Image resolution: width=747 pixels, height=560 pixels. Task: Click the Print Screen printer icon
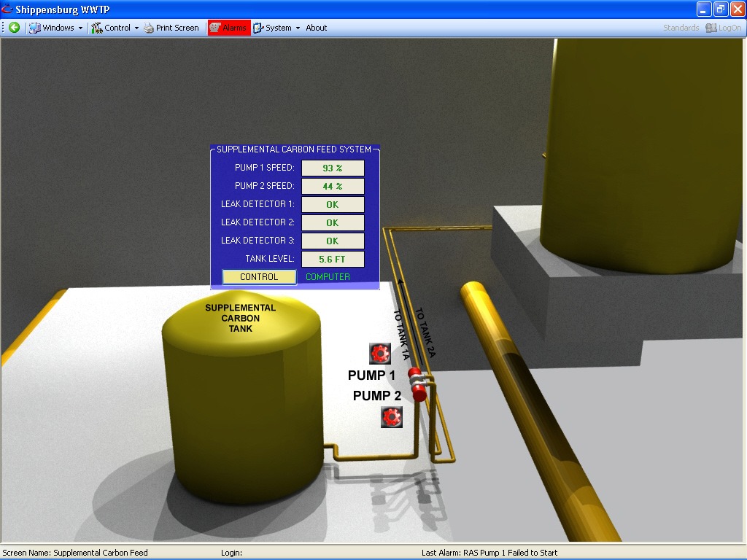(149, 28)
